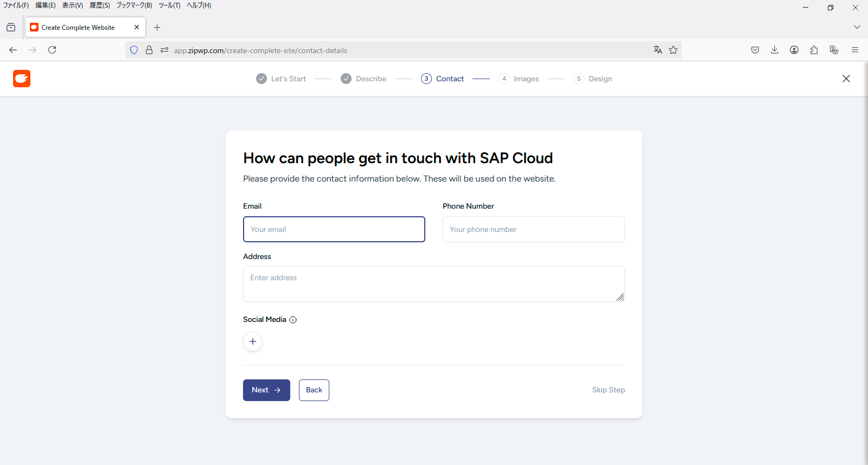Screen dimensions: 868x465
Task: Open the ツール(T) menu
Action: (169, 5)
